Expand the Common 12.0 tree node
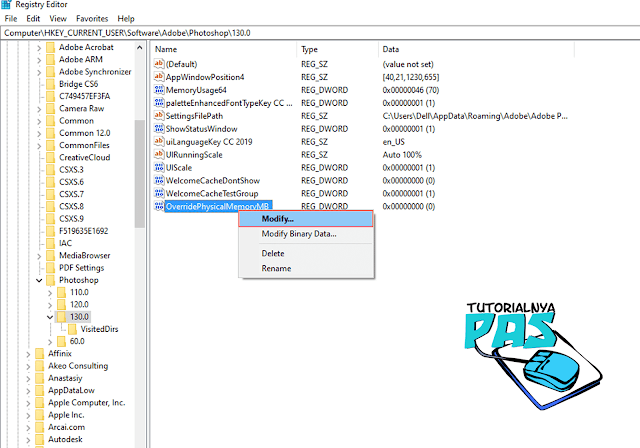Viewport: 640px width, 448px height. (x=39, y=133)
